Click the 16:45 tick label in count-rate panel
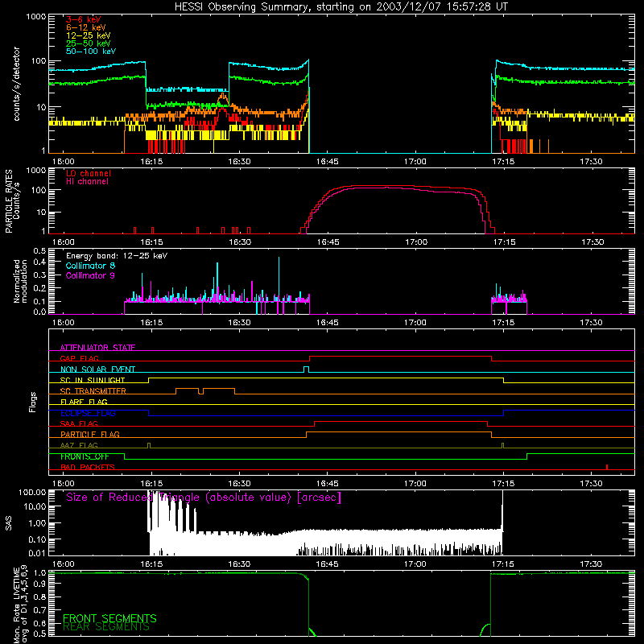The height and width of the screenshot is (644, 644). point(327,162)
